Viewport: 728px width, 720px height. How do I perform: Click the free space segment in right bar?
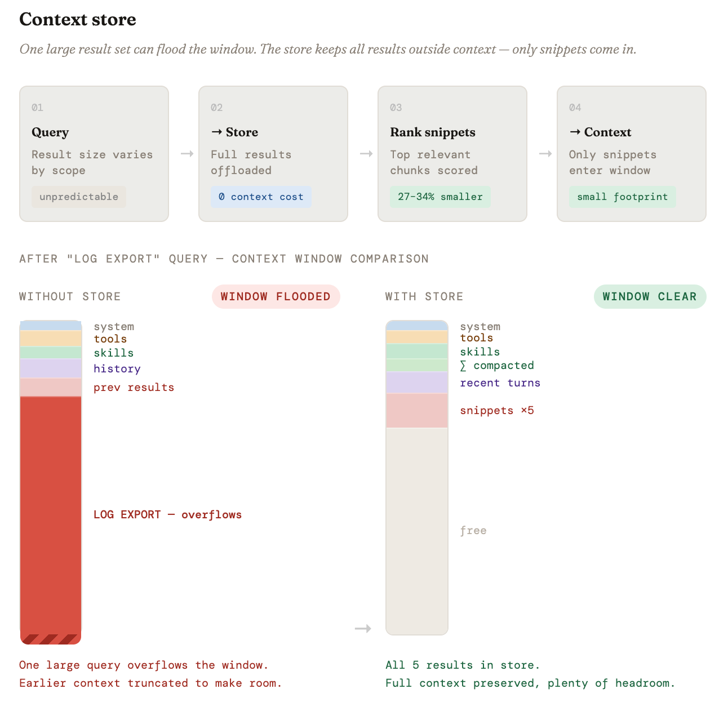[417, 531]
